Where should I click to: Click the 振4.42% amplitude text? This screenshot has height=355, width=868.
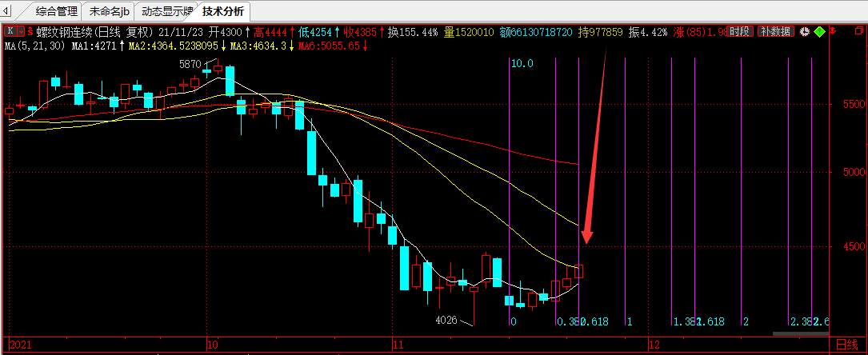pyautogui.click(x=648, y=32)
